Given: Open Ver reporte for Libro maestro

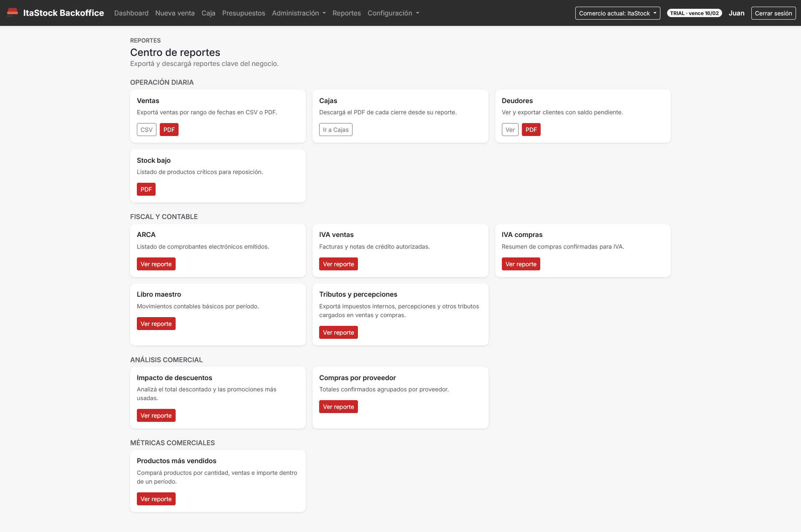Looking at the screenshot, I should coord(156,324).
